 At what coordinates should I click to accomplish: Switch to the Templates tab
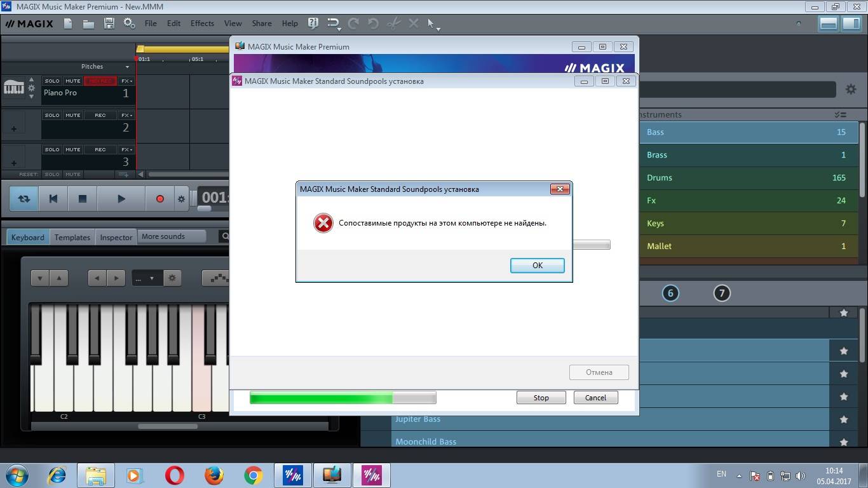coord(72,237)
